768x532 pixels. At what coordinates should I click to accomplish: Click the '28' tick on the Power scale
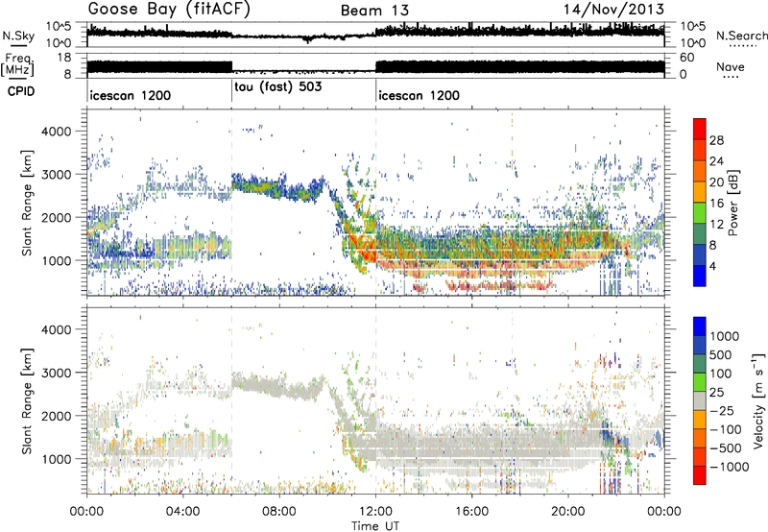pyautogui.click(x=716, y=140)
